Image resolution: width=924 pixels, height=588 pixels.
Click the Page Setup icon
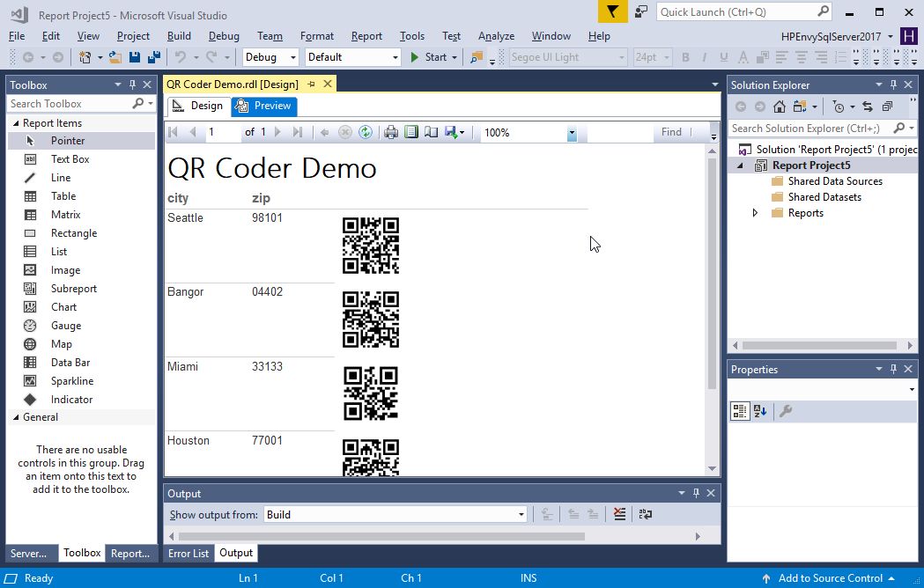[431, 132]
